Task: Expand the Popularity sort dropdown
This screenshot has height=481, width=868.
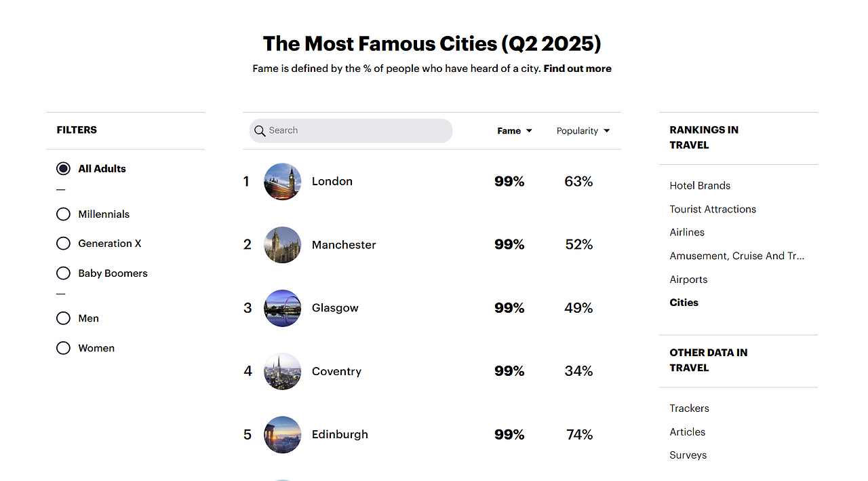Action: [x=583, y=131]
